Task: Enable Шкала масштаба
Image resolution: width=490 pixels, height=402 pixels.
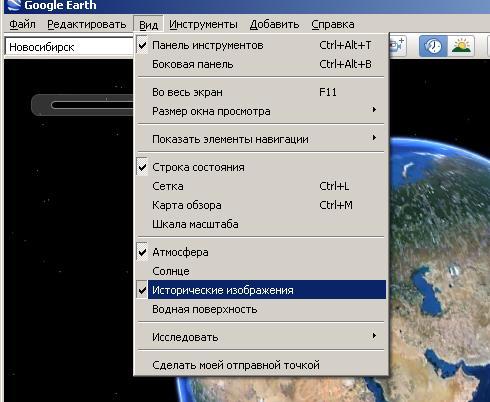Action: (x=261, y=224)
